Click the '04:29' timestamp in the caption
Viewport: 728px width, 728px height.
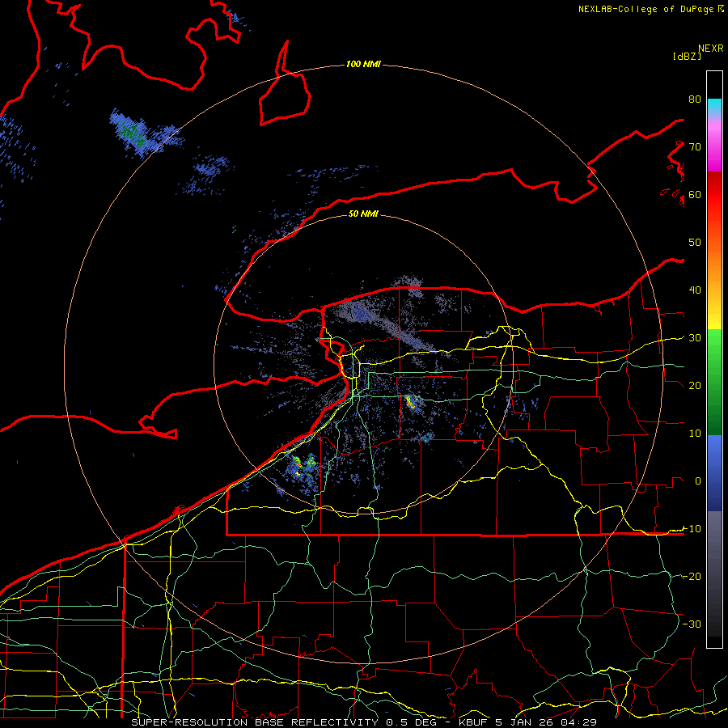(578, 722)
